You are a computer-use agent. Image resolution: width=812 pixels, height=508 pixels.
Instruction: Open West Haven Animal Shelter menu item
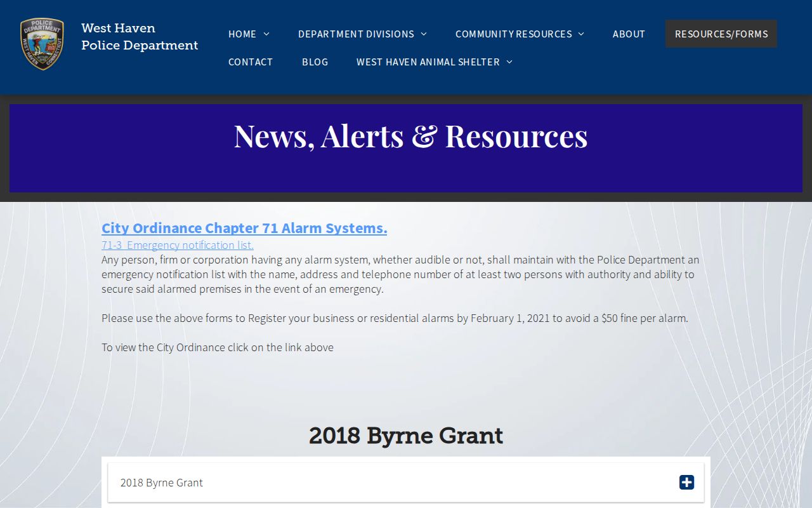point(428,62)
